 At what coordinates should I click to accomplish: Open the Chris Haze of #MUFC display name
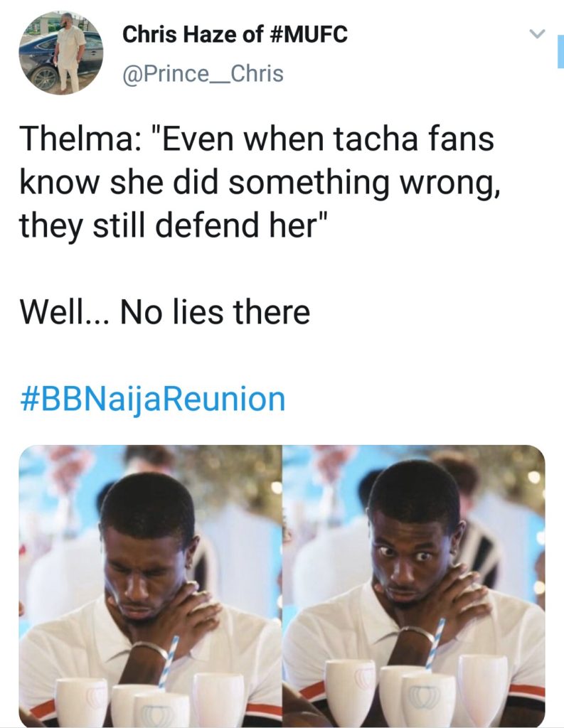[x=235, y=34]
